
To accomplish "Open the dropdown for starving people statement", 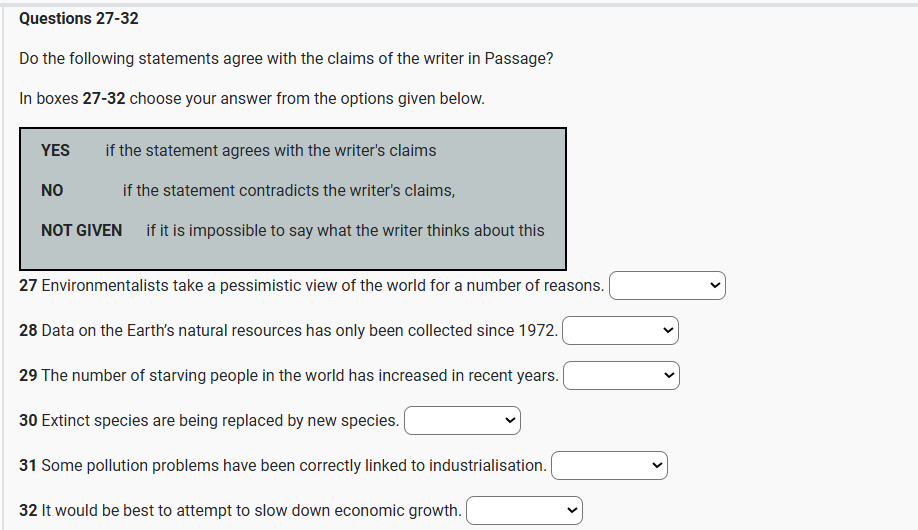I will 620,376.
